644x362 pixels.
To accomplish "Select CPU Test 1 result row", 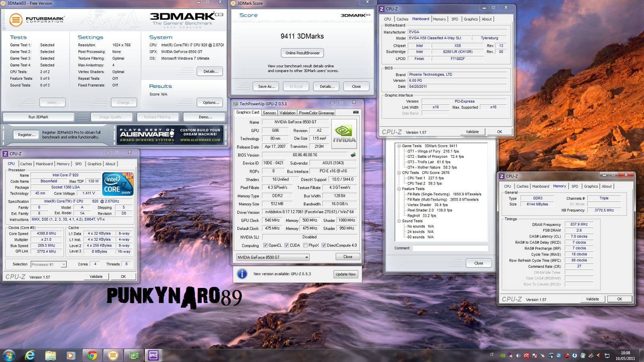I will [425, 178].
